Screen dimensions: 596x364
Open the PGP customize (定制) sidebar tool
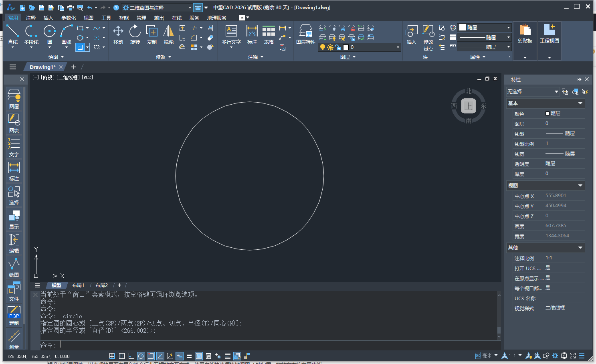click(x=14, y=315)
